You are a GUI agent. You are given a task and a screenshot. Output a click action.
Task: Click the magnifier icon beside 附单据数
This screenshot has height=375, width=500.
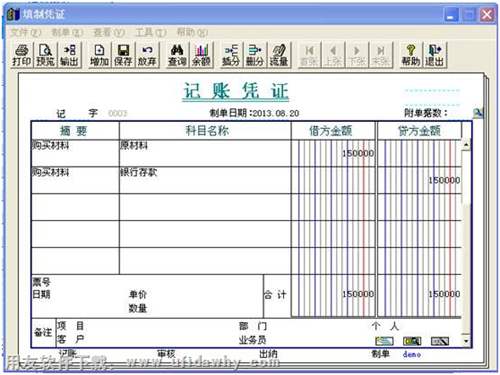click(478, 113)
